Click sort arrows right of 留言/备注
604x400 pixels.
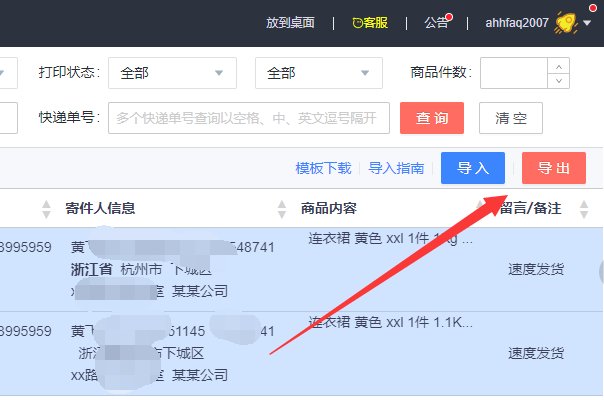(584, 209)
